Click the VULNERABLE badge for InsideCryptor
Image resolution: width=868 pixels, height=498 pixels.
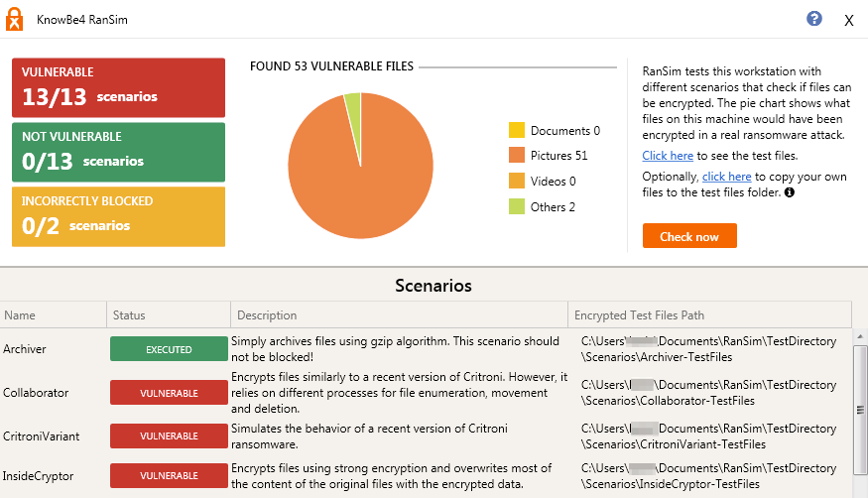point(169,475)
